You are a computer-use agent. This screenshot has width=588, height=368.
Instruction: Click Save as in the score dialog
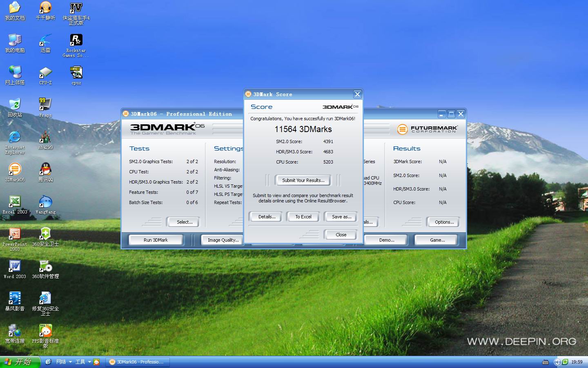point(341,217)
